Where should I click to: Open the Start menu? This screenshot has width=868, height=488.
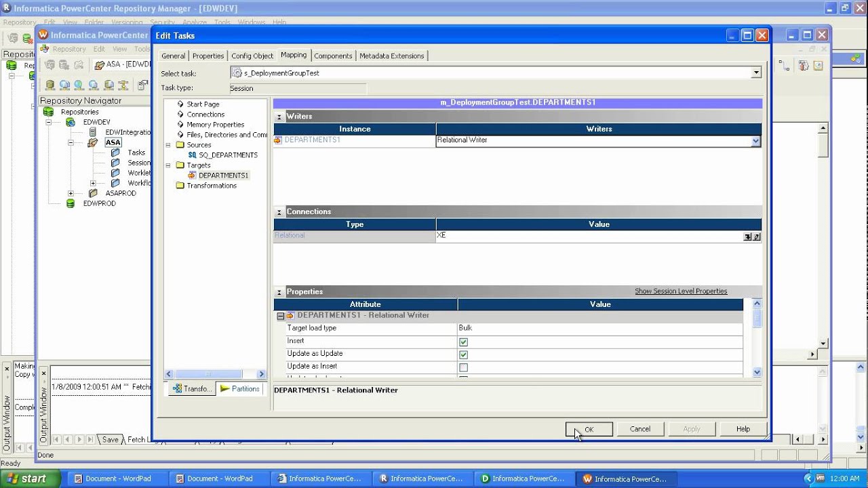click(29, 479)
